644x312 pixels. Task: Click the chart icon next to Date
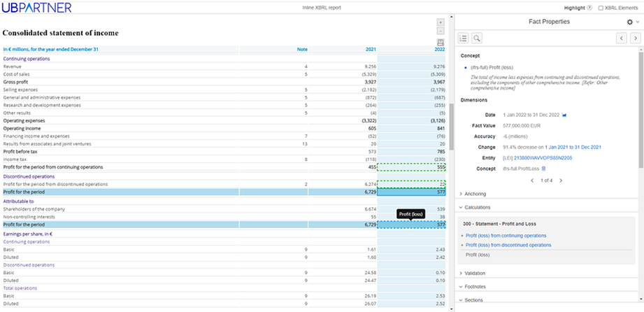coord(564,114)
